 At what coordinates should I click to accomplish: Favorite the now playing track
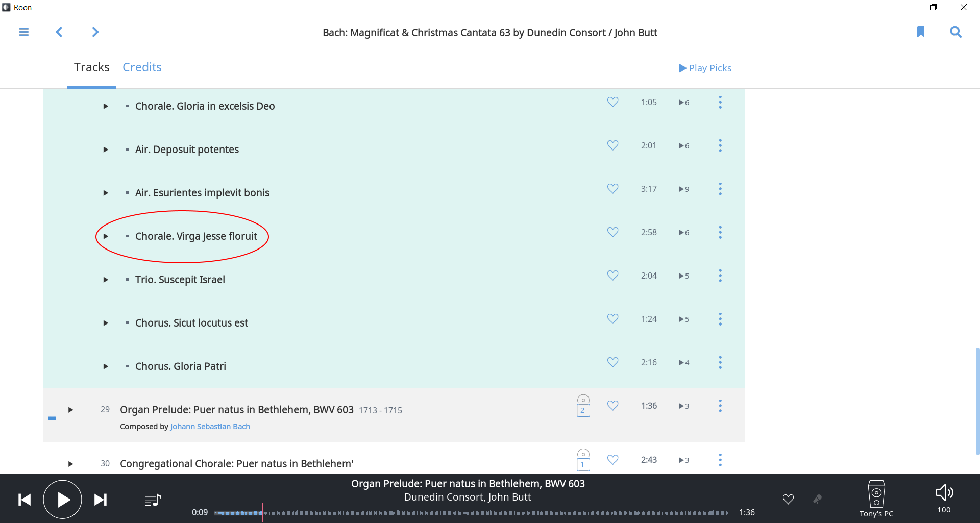pyautogui.click(x=788, y=499)
